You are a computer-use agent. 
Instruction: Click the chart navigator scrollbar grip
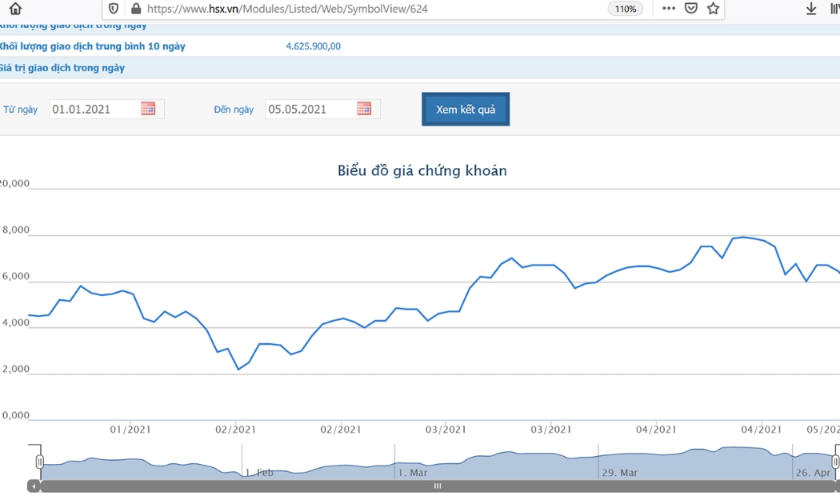[438, 486]
